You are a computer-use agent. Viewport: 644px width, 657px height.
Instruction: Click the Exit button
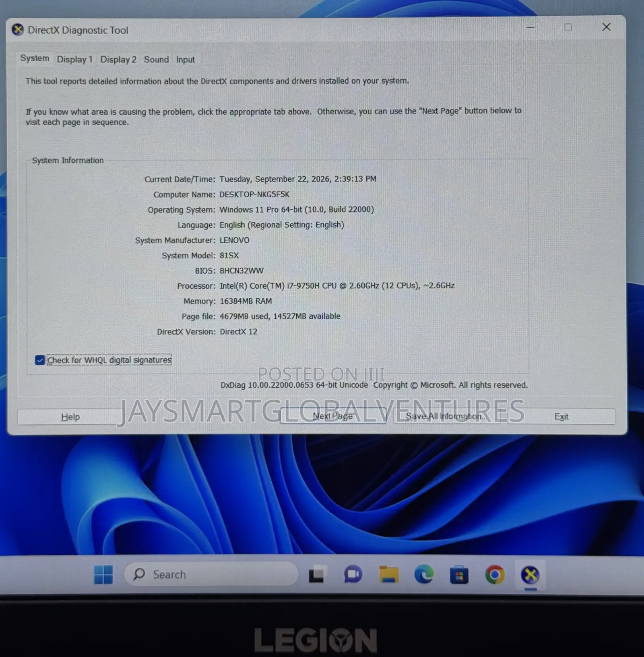point(561,416)
